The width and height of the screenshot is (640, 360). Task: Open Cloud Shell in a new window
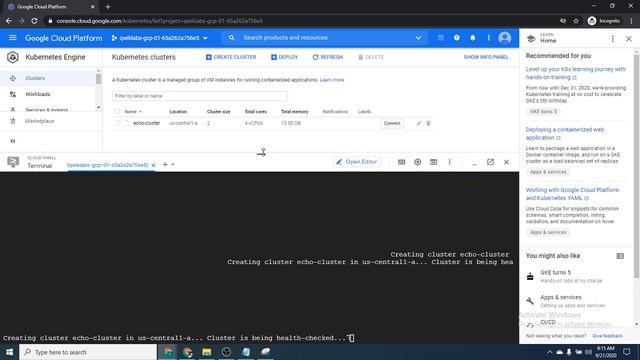490,162
